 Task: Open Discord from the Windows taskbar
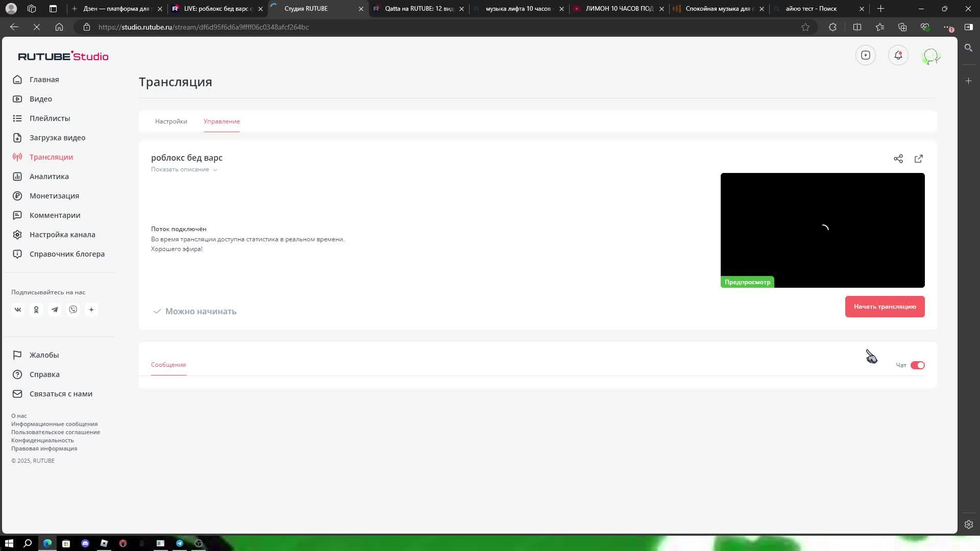(x=85, y=543)
